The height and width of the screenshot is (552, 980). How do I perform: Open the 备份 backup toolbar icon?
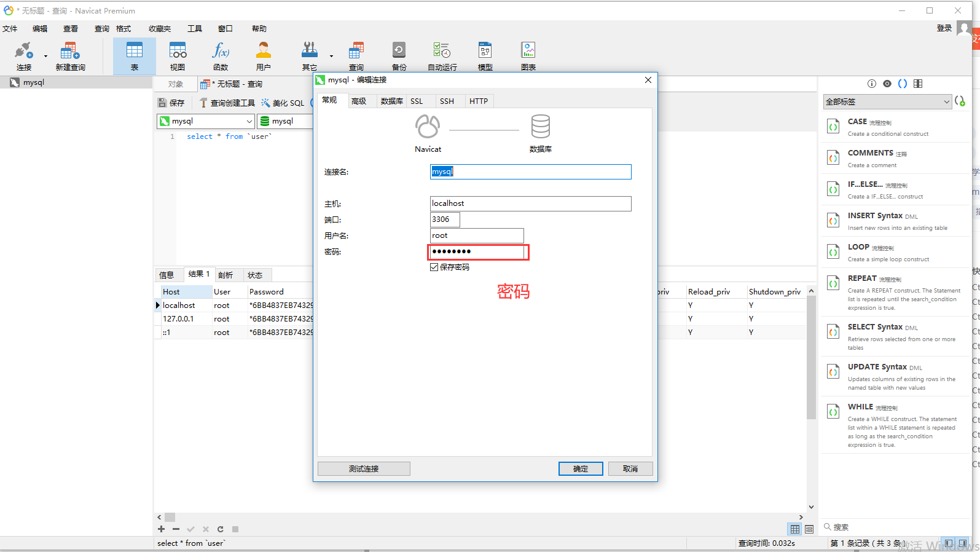coord(399,56)
